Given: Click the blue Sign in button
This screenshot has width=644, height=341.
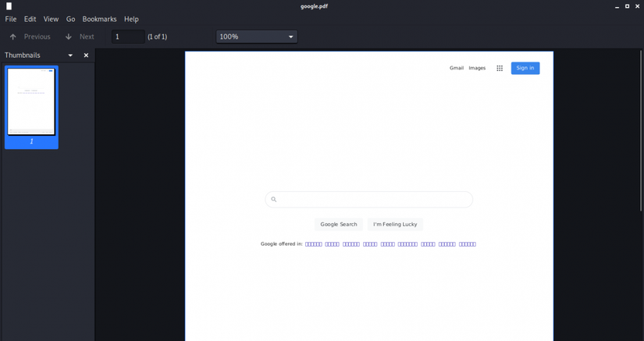Looking at the screenshot, I should tap(525, 68).
